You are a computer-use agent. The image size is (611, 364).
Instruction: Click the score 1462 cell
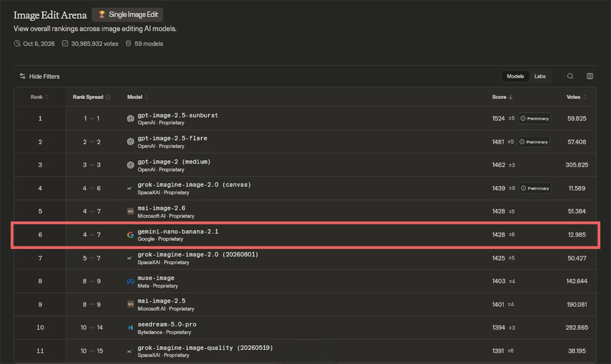[x=498, y=165]
